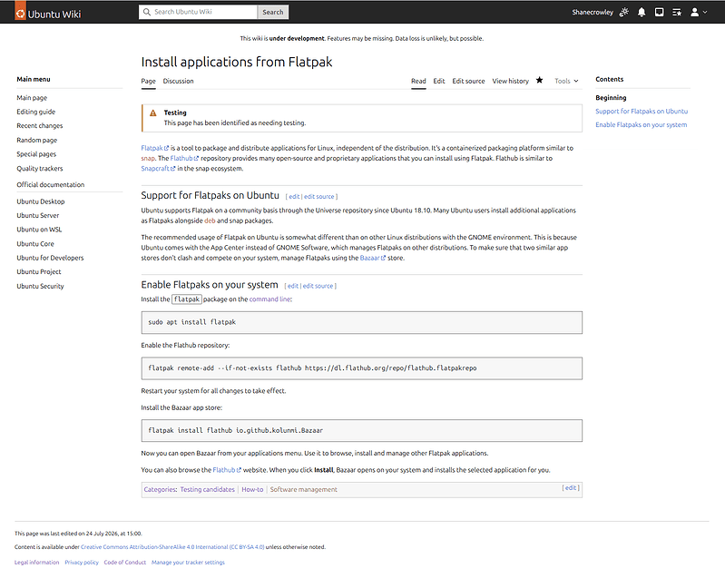The image size is (725, 588).
Task: Open the Flathub link in the last paragraph
Action: tap(227, 470)
